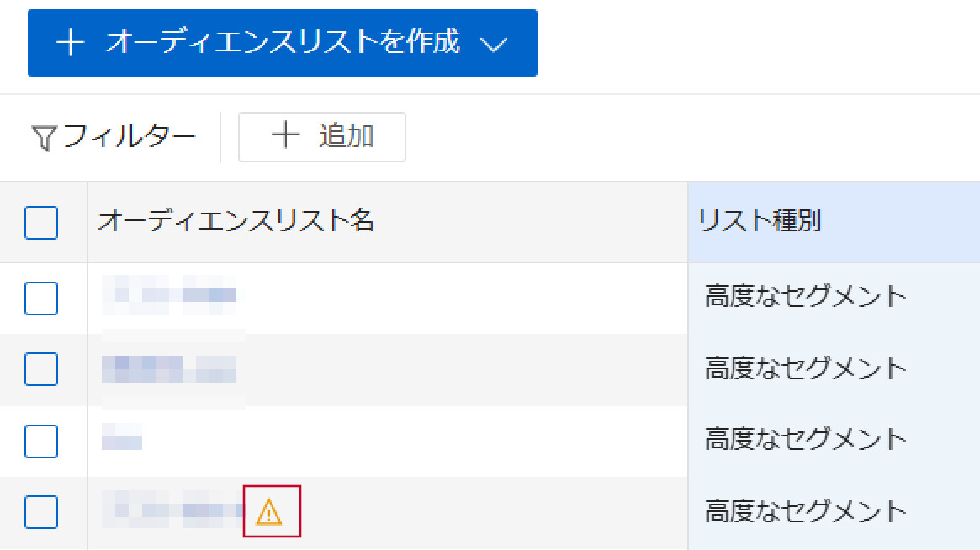Click 高度なセグメント cell in the first row
The height and width of the screenshot is (550, 980).
click(806, 297)
